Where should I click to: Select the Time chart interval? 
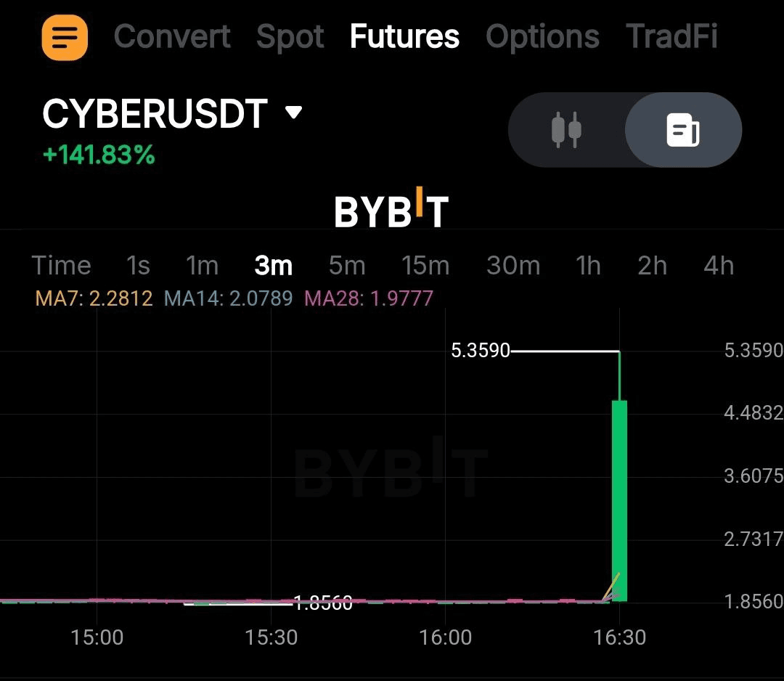(x=62, y=265)
